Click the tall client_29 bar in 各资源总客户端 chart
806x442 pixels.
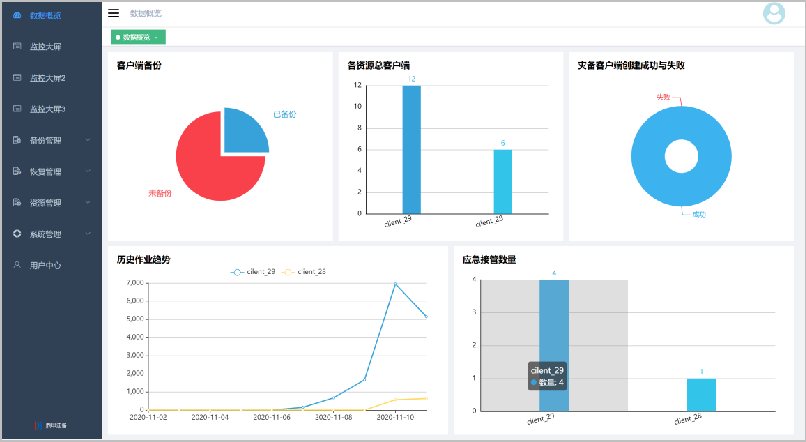pos(411,150)
